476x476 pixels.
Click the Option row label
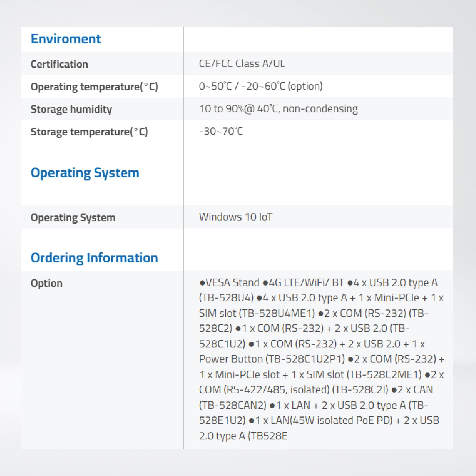[x=47, y=283]
